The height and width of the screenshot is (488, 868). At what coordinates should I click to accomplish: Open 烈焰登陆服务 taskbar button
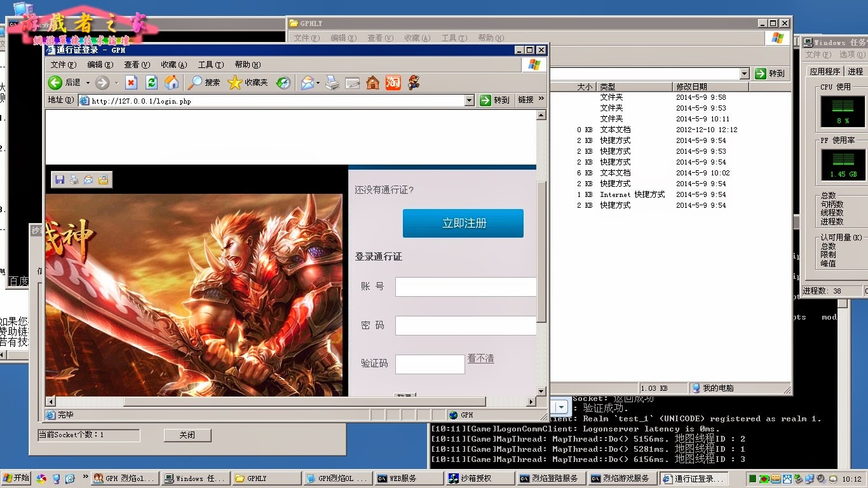coord(552,478)
